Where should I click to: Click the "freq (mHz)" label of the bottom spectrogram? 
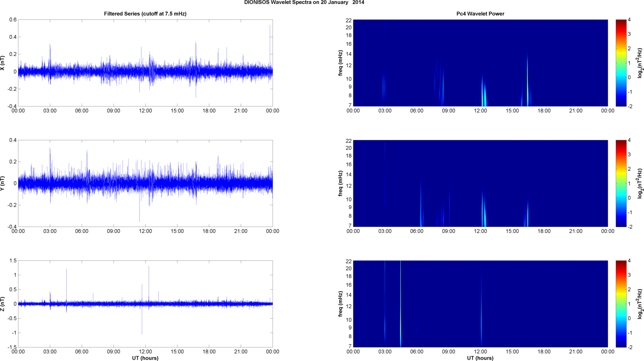(x=340, y=304)
